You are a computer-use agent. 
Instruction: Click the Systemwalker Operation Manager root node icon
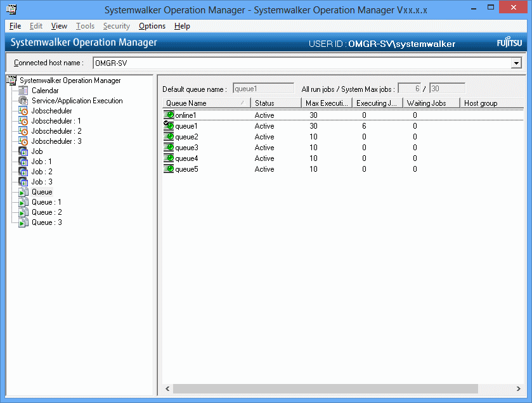click(11, 80)
